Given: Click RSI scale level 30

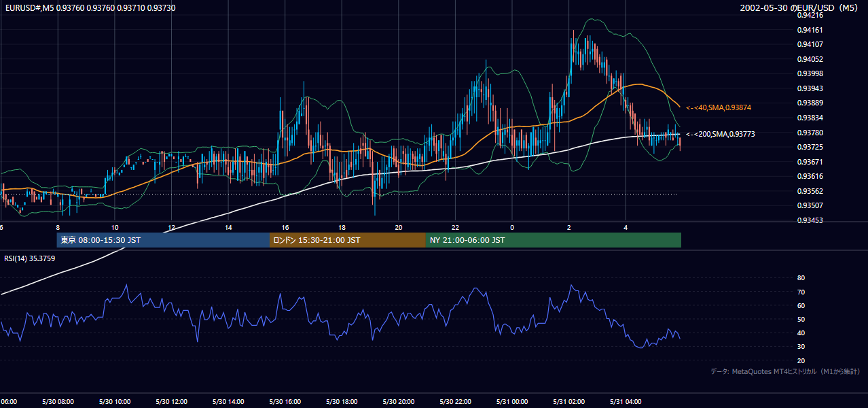Looking at the screenshot, I should pos(801,347).
